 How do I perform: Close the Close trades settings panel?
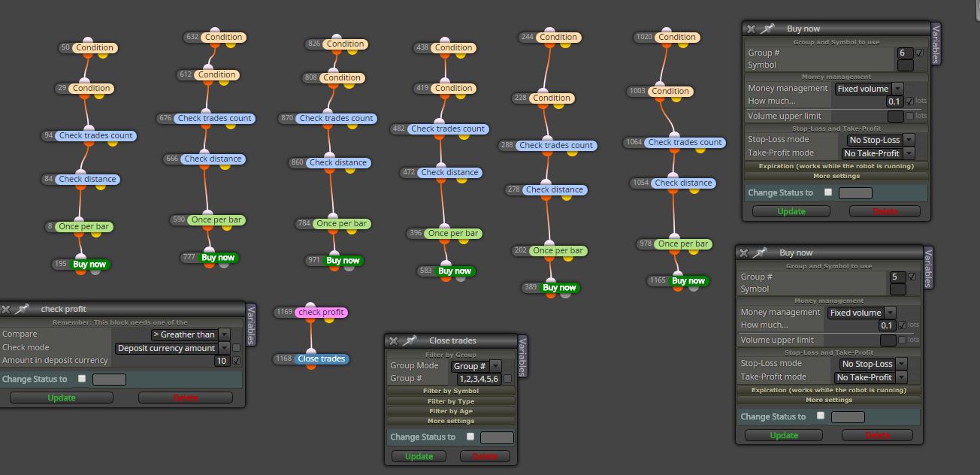394,340
